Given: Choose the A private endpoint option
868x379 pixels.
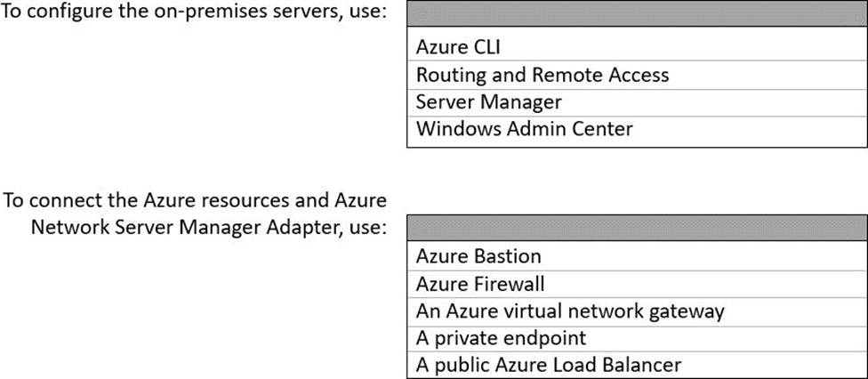Looking at the screenshot, I should (501, 338).
